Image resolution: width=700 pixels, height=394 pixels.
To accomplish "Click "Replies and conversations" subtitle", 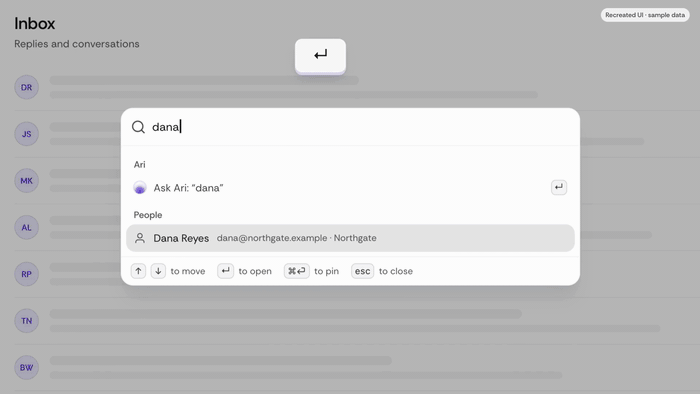I will click(x=77, y=44).
